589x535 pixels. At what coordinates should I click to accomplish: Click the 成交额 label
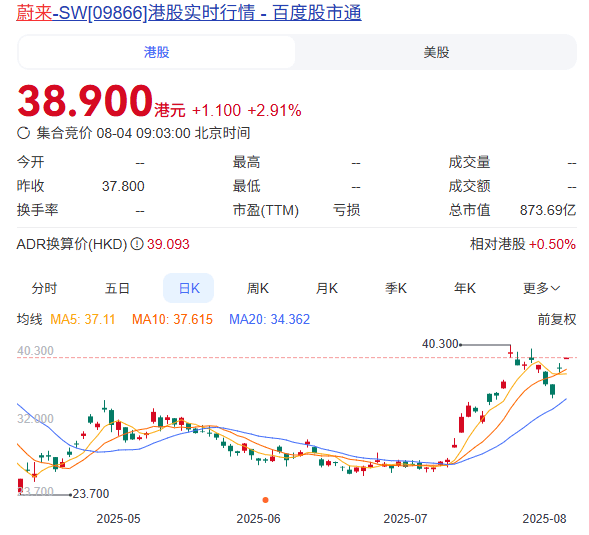coord(470,186)
